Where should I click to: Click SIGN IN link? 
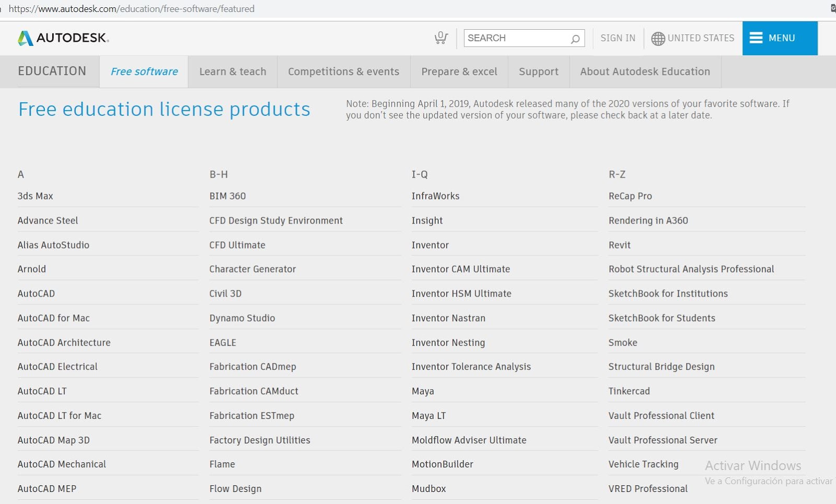coord(618,38)
